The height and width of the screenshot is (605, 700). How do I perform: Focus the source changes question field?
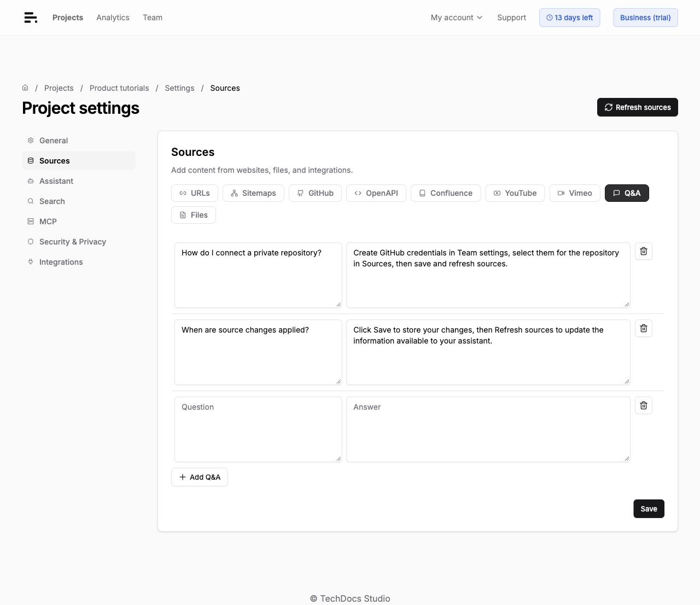[258, 352]
